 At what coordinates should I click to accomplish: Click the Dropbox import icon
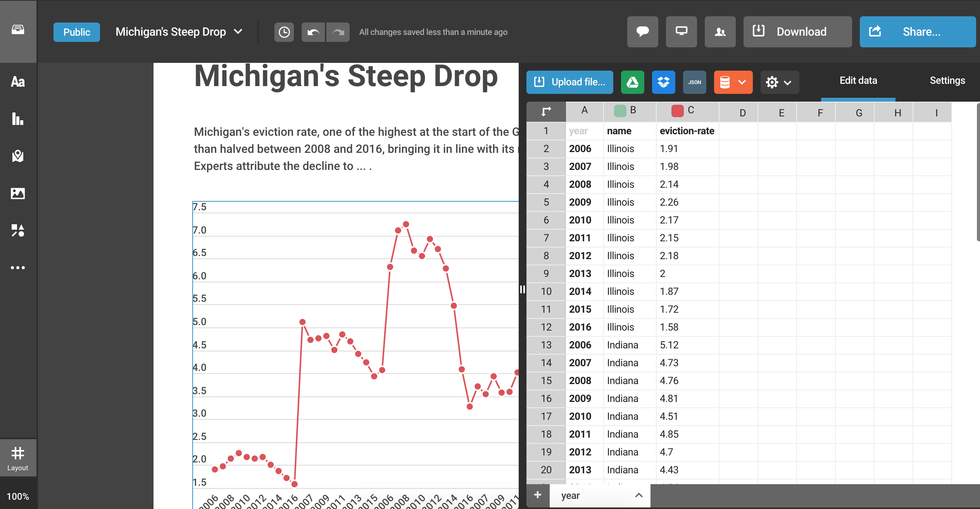tap(663, 82)
